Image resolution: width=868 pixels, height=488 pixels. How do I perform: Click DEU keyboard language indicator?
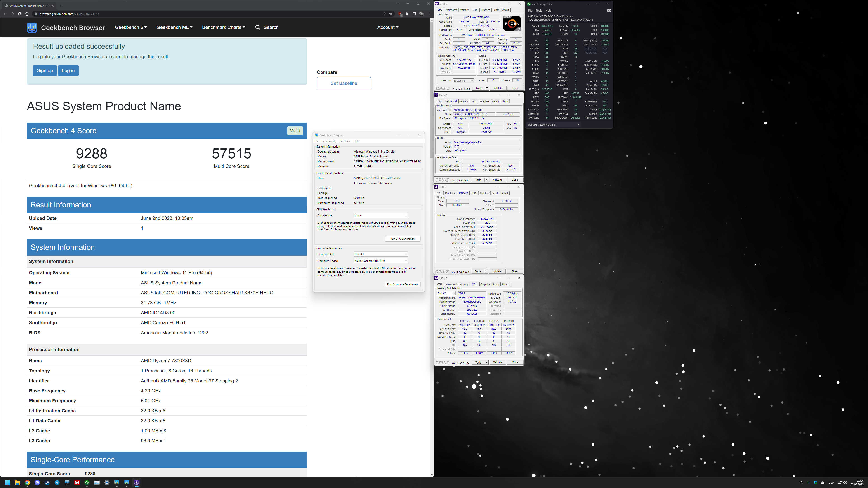click(x=831, y=483)
